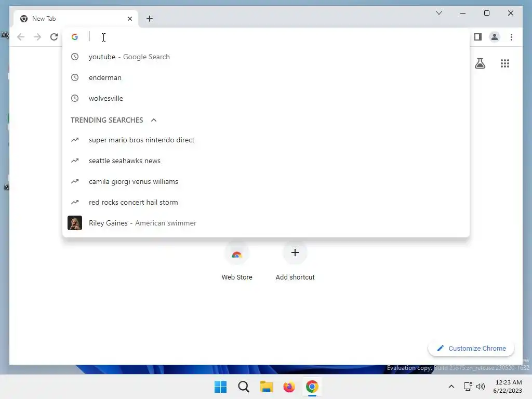Open Windows taskbar search
The width and height of the screenshot is (532, 399).
244,387
